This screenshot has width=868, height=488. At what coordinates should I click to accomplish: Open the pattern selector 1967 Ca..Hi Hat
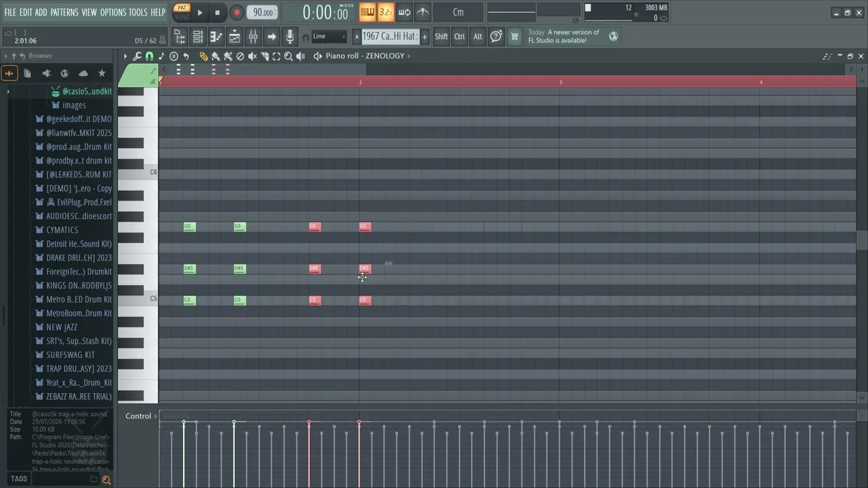click(390, 37)
